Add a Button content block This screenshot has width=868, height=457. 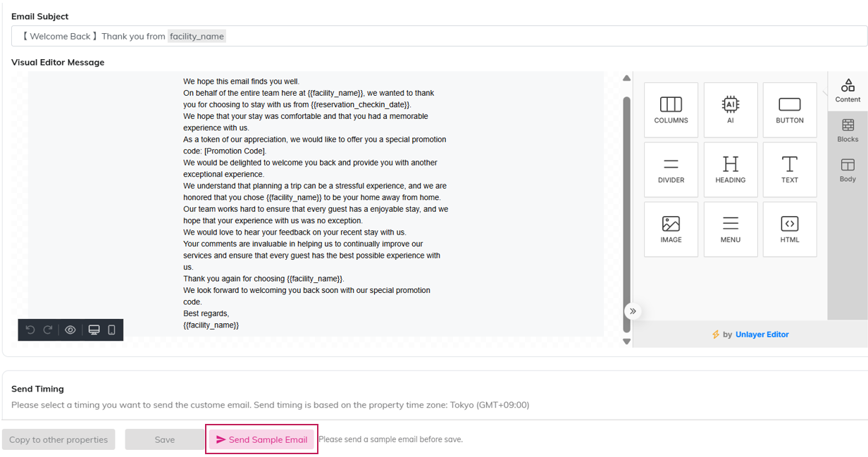(790, 110)
